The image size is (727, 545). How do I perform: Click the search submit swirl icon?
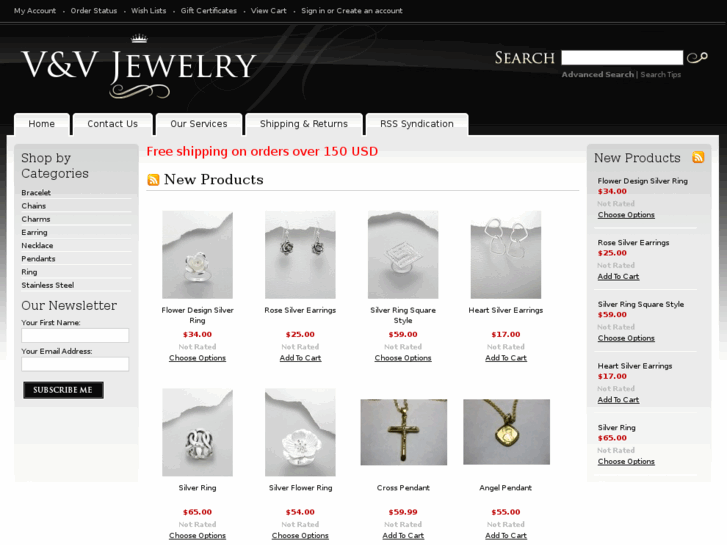click(697, 58)
